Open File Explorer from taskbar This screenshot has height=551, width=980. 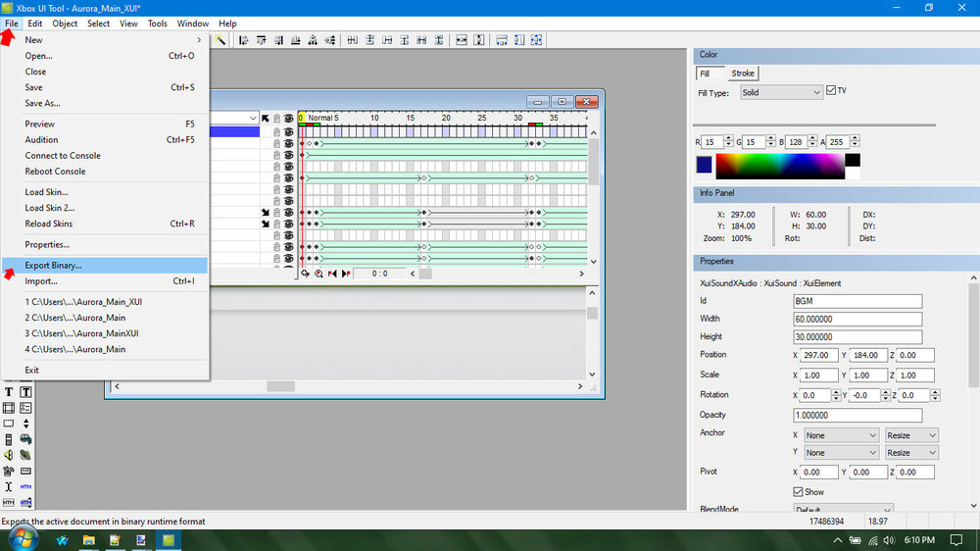click(89, 540)
